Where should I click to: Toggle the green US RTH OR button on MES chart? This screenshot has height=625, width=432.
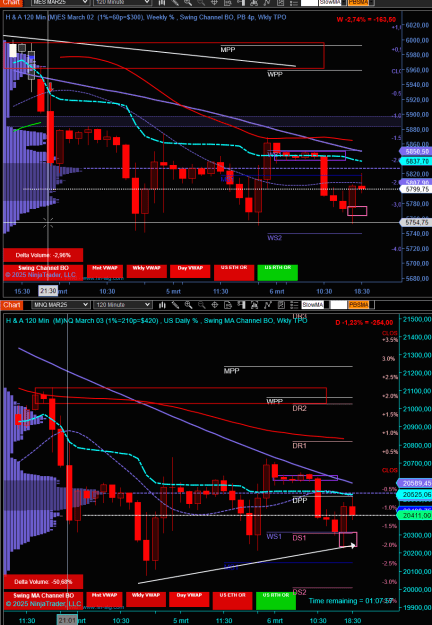click(x=277, y=272)
